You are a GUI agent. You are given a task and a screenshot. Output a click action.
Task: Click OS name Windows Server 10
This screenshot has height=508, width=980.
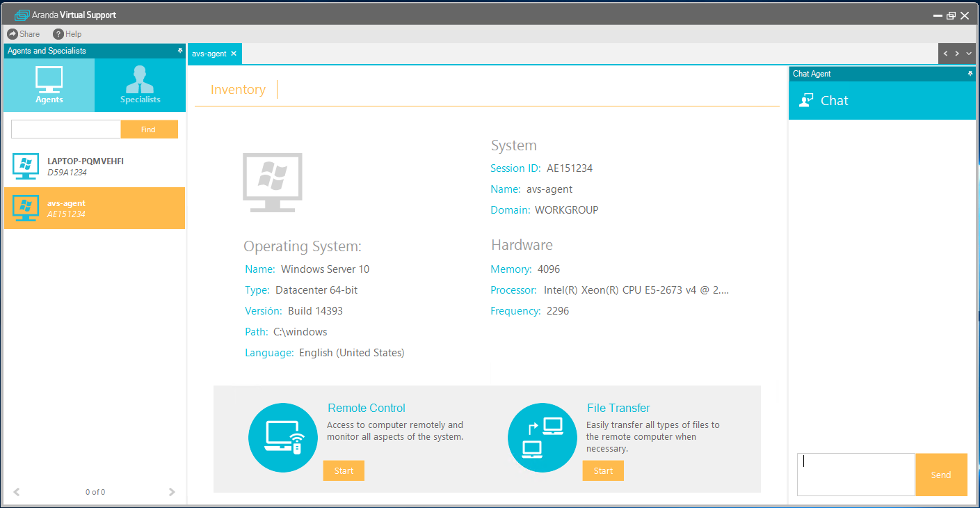point(326,269)
